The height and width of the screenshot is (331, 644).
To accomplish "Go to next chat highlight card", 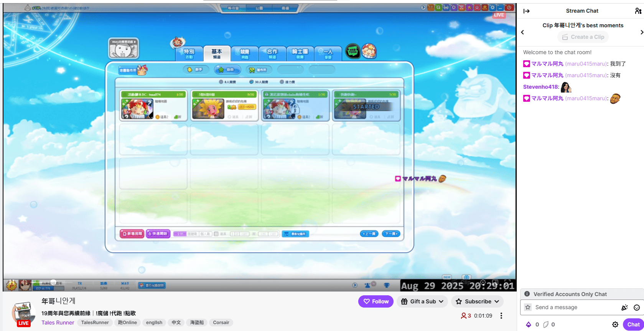I will pyautogui.click(x=641, y=32).
